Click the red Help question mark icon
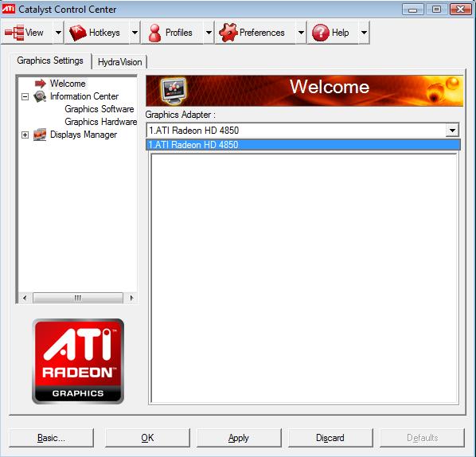 tap(321, 33)
